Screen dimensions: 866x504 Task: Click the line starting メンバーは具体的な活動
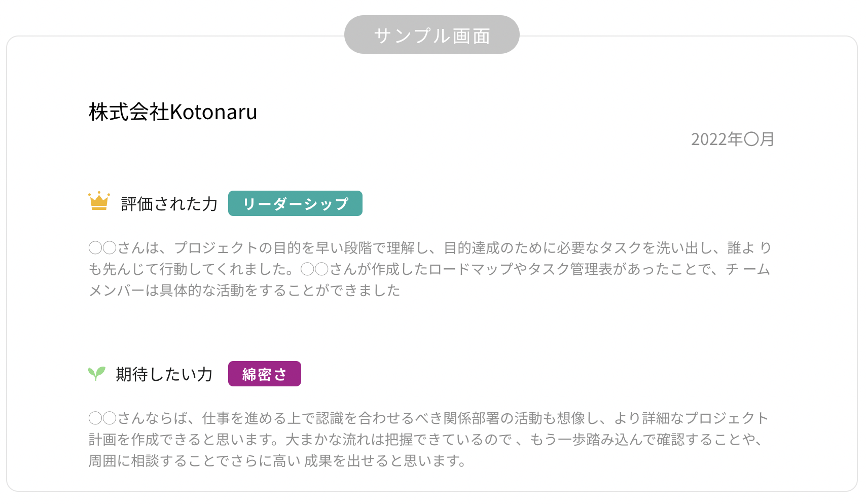click(244, 290)
